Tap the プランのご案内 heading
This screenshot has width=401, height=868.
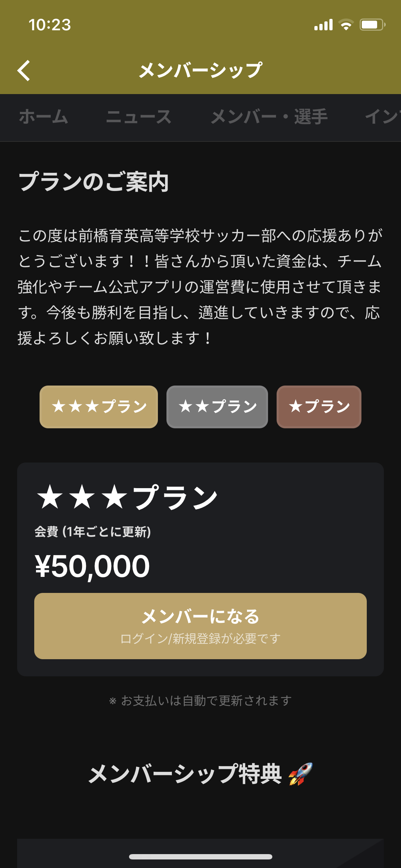pyautogui.click(x=93, y=182)
